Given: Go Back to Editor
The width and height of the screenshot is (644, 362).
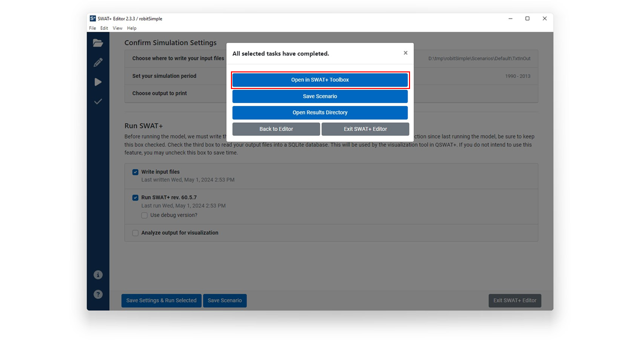Looking at the screenshot, I should [276, 129].
